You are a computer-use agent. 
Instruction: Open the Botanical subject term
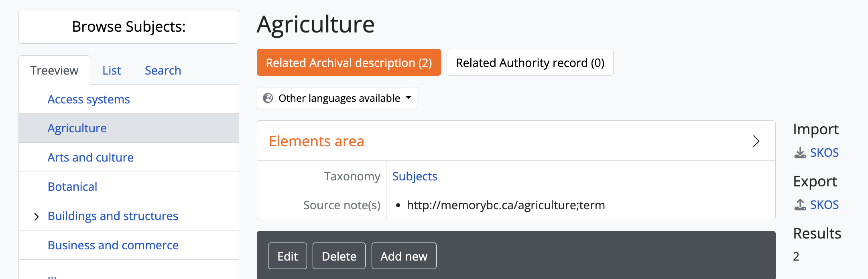(72, 187)
